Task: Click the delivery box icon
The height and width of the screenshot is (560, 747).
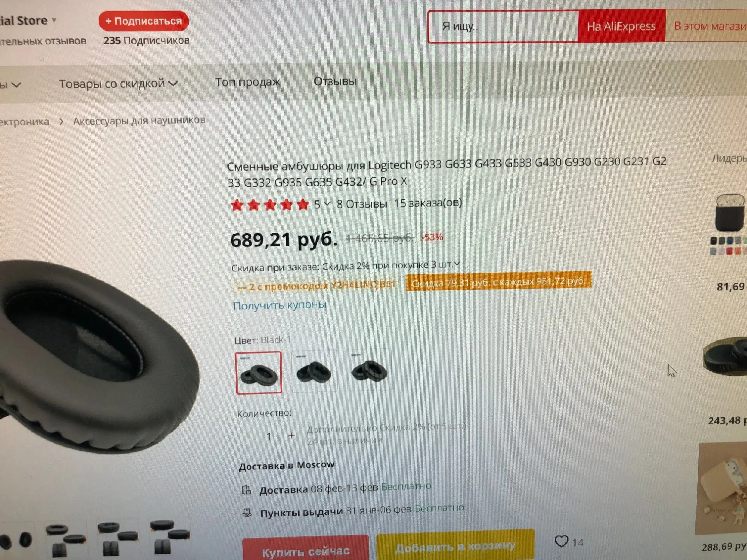Action: [x=247, y=490]
